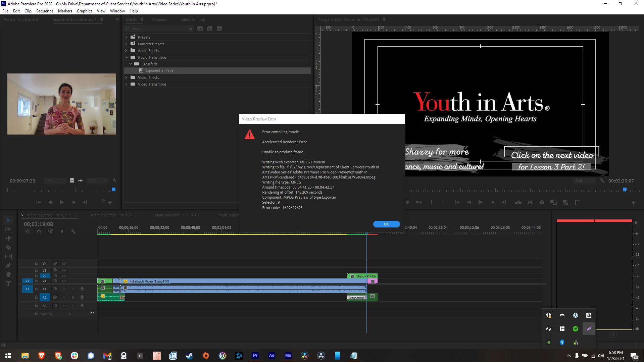Expand the Presets folder

tap(126, 37)
